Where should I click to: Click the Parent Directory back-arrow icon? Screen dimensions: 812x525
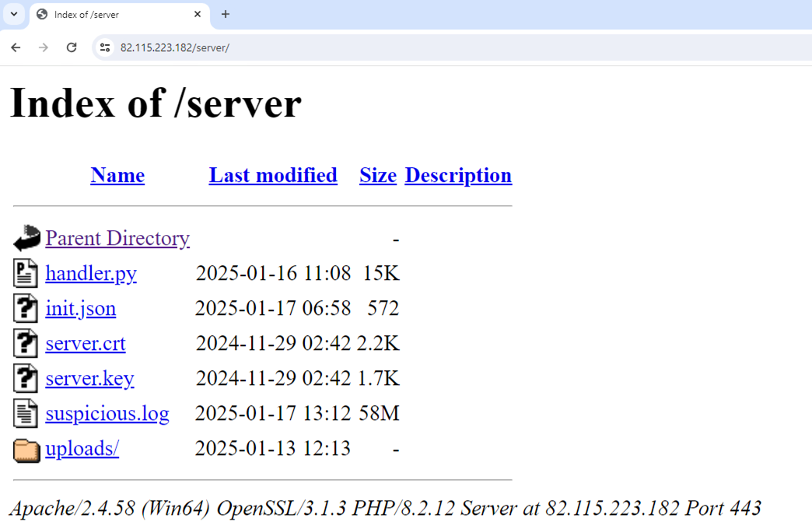26,238
